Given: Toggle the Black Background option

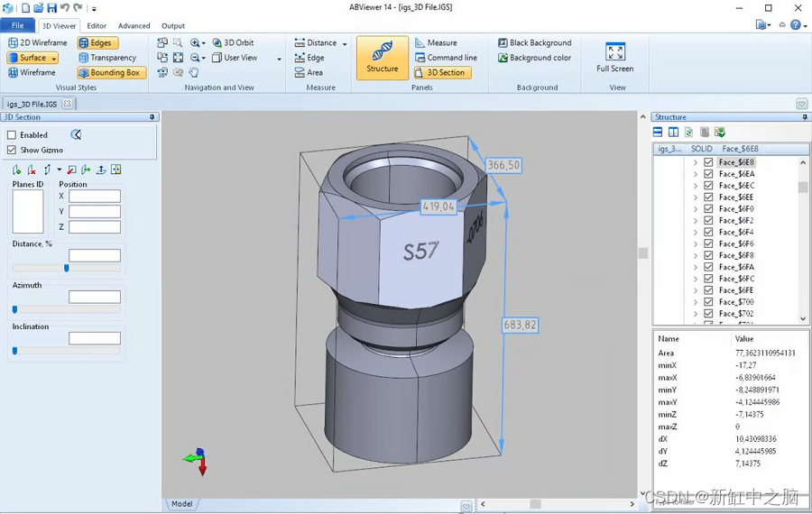Looking at the screenshot, I should click(x=534, y=42).
